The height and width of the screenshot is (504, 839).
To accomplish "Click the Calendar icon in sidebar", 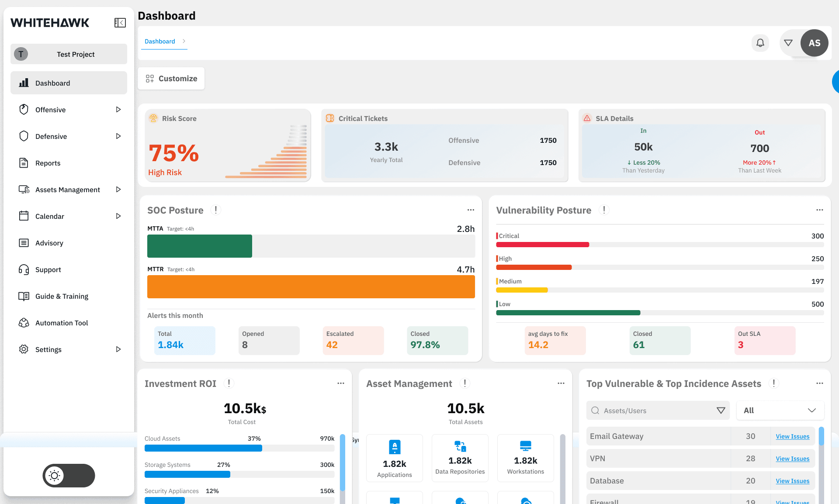I will coord(24,216).
